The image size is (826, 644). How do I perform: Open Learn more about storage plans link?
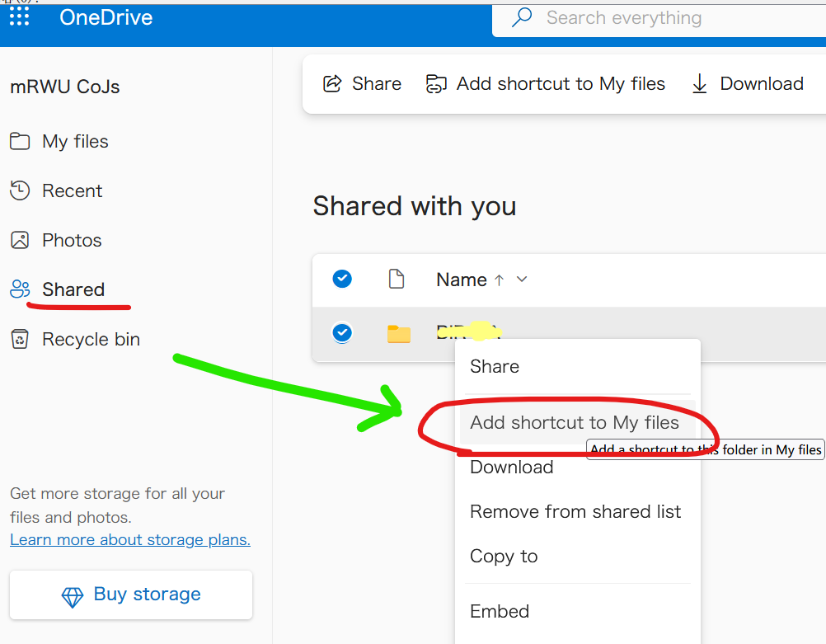(x=130, y=539)
